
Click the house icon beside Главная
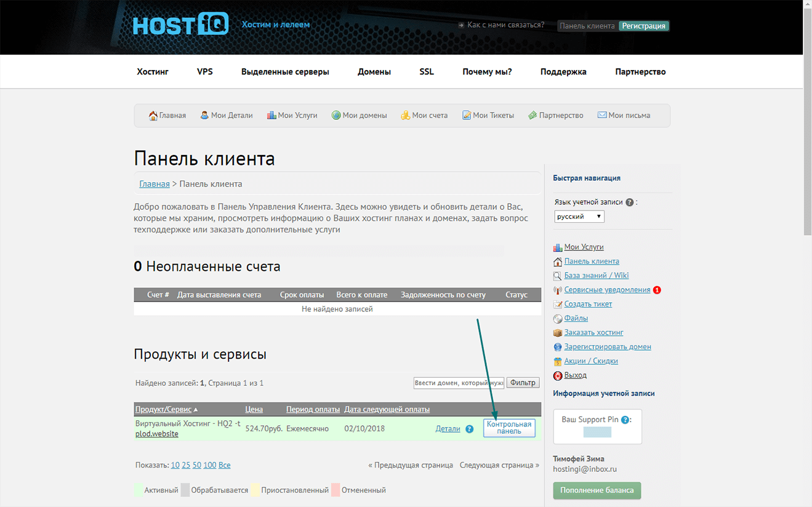pos(153,115)
